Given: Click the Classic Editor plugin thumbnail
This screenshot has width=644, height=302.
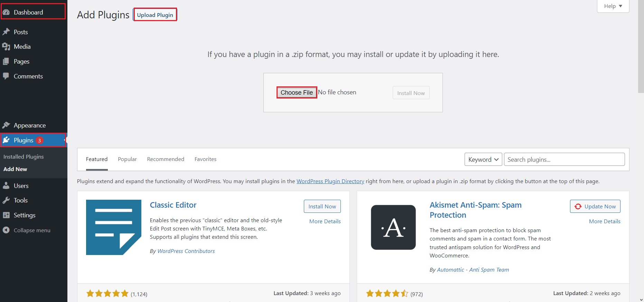Looking at the screenshot, I should click(x=114, y=227).
